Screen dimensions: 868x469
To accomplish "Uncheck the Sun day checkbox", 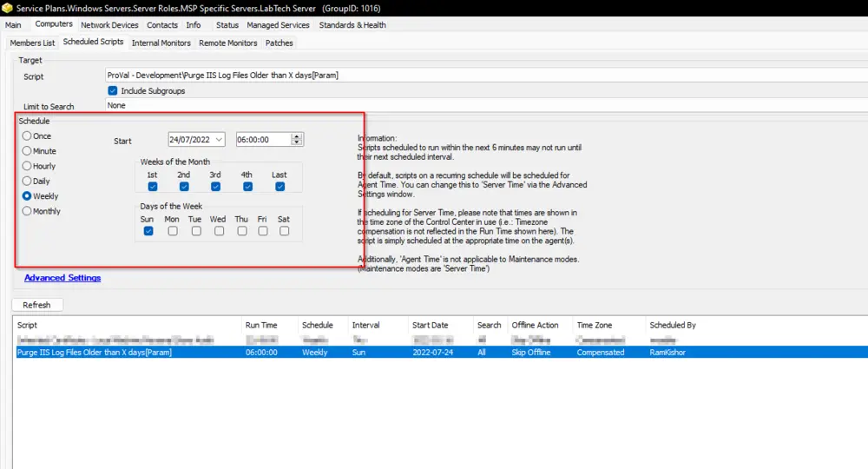I will click(x=148, y=231).
